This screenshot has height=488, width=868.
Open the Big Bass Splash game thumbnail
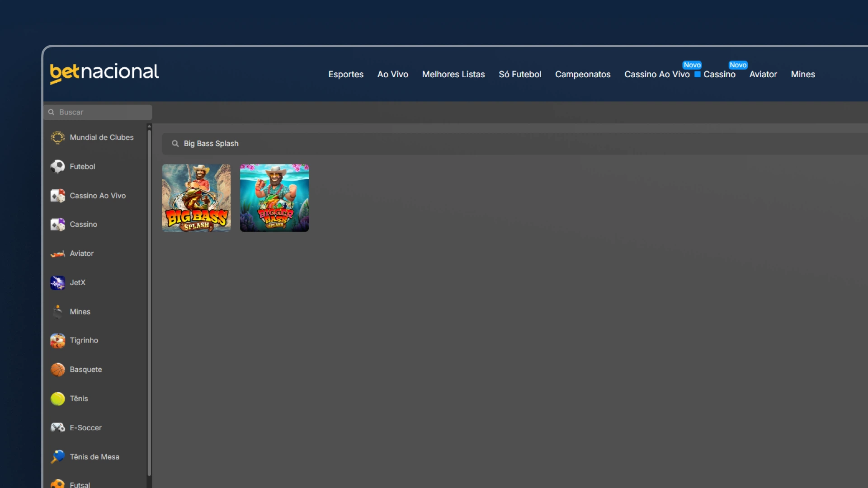[196, 198]
